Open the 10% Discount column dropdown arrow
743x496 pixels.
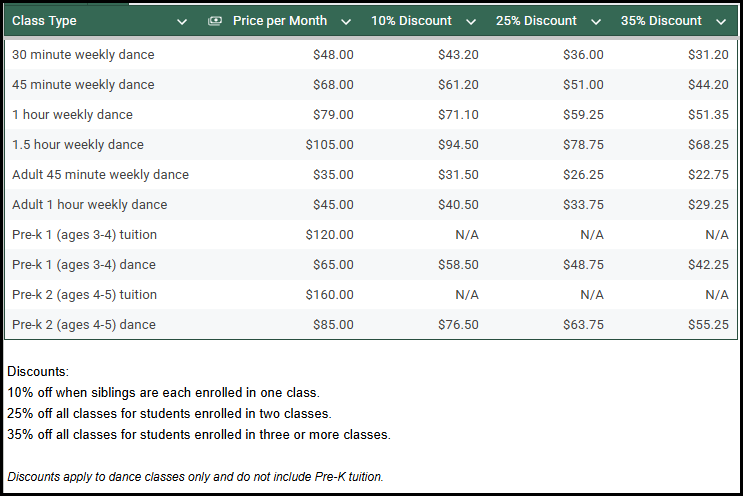[x=471, y=21]
